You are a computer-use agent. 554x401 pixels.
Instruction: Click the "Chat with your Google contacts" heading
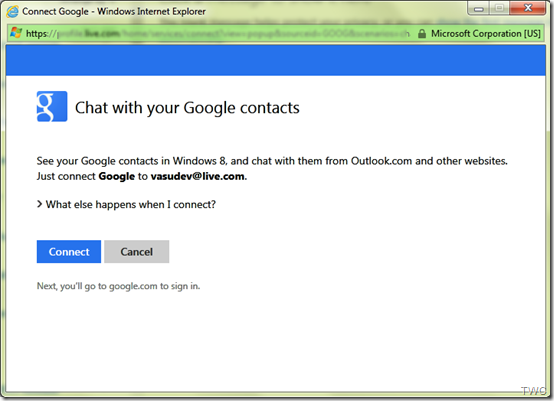coord(187,108)
